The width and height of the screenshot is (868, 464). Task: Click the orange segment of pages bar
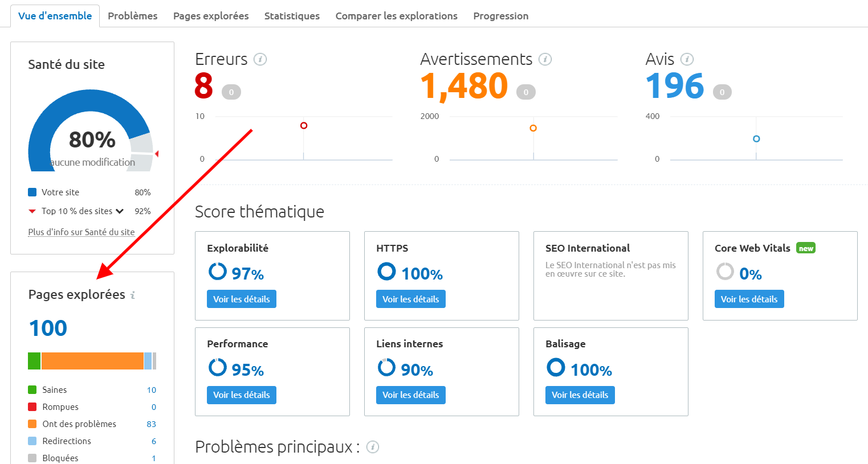tap(92, 361)
